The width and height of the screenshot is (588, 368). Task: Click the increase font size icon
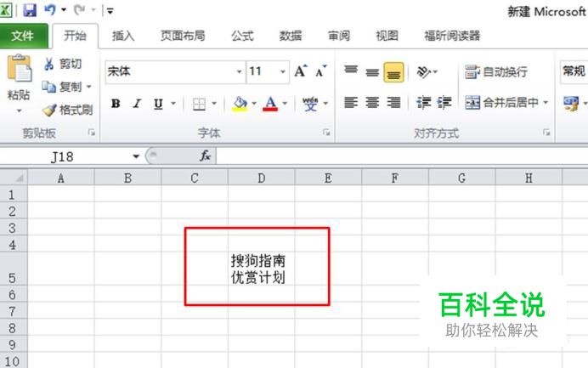[301, 71]
